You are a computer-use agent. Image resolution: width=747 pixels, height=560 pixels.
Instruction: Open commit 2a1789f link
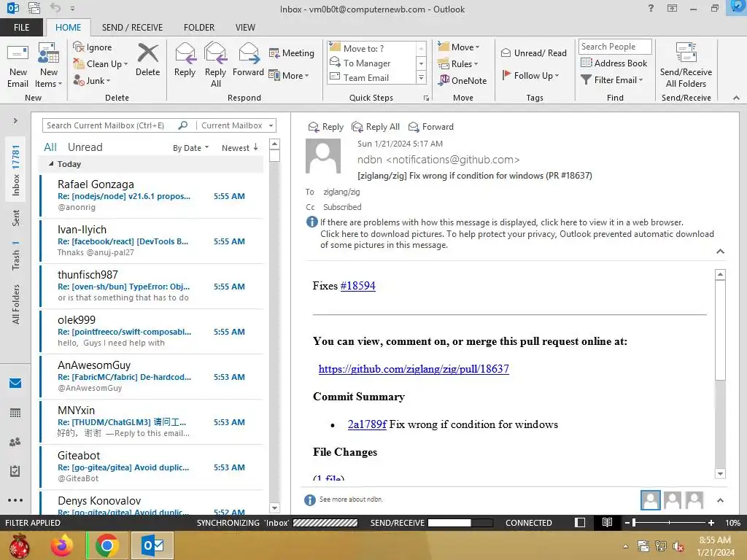click(367, 424)
